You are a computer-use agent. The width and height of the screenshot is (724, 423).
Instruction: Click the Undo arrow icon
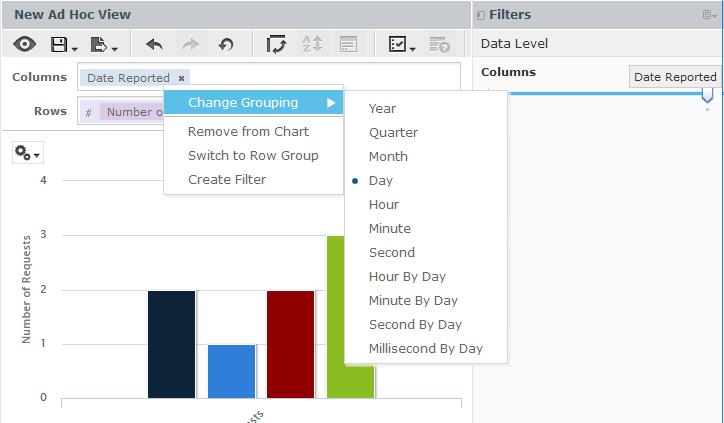(154, 45)
